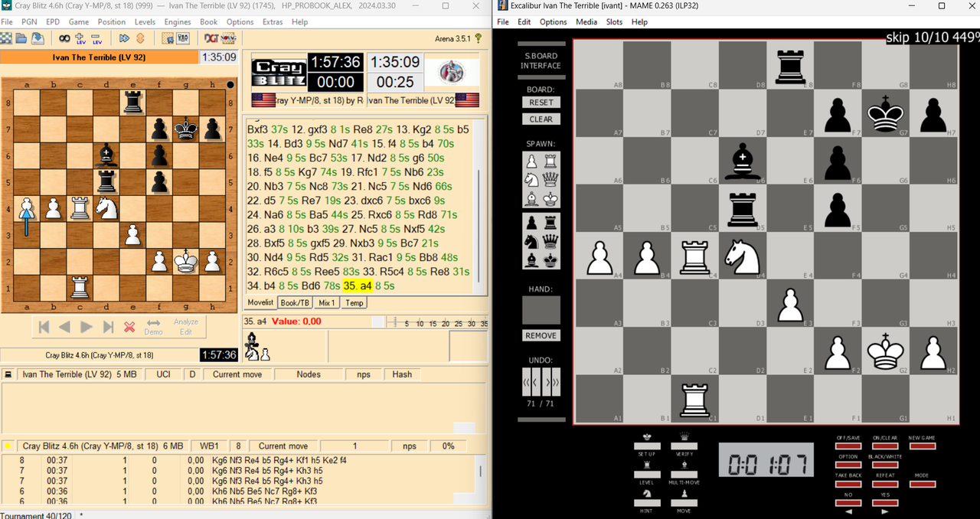The width and height of the screenshot is (980, 519).
Task: Click the chess pieces set icon in toolbar
Action: pos(183,38)
